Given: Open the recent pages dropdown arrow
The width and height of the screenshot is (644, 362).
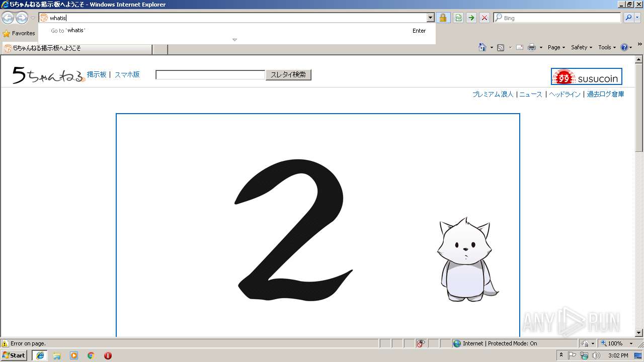Looking at the screenshot, I should [33, 18].
